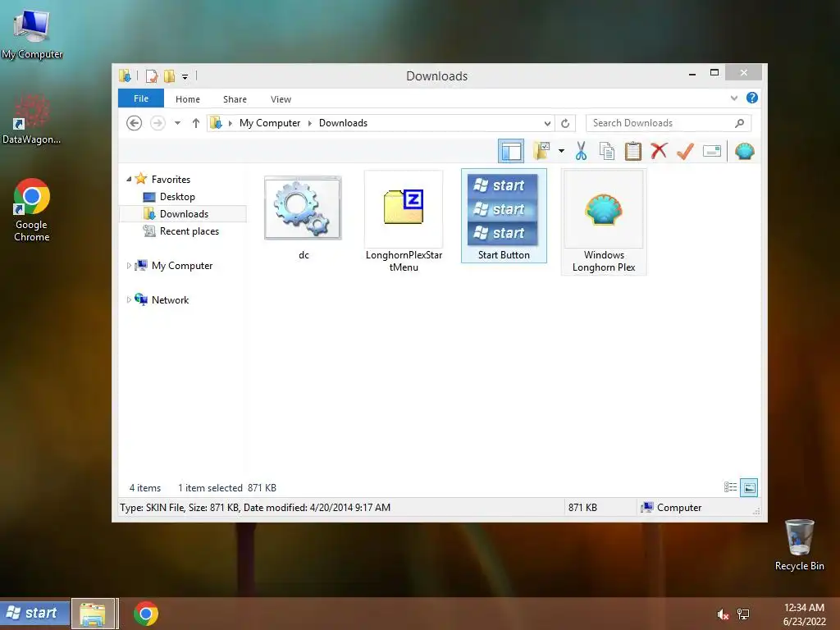Select Favorites in the navigation pane
The height and width of the screenshot is (630, 840).
point(171,179)
